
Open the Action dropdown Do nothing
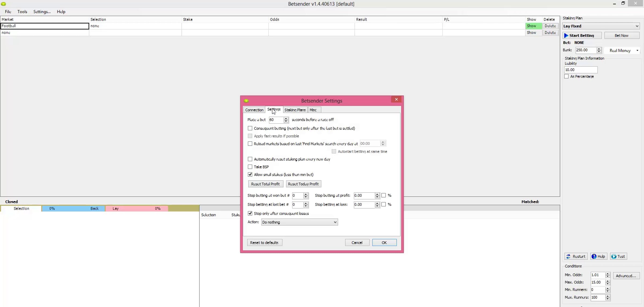click(299, 222)
